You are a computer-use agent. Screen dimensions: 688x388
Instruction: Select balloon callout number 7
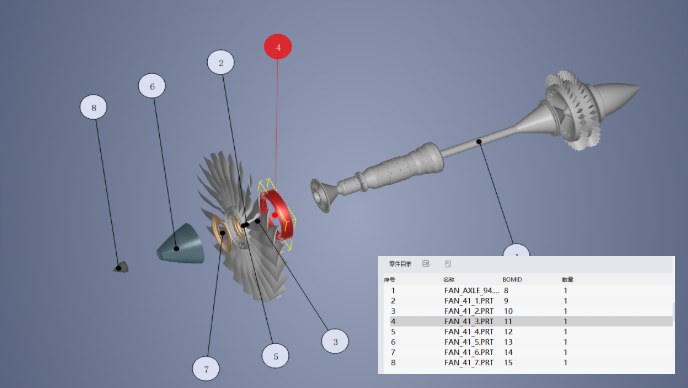click(206, 369)
